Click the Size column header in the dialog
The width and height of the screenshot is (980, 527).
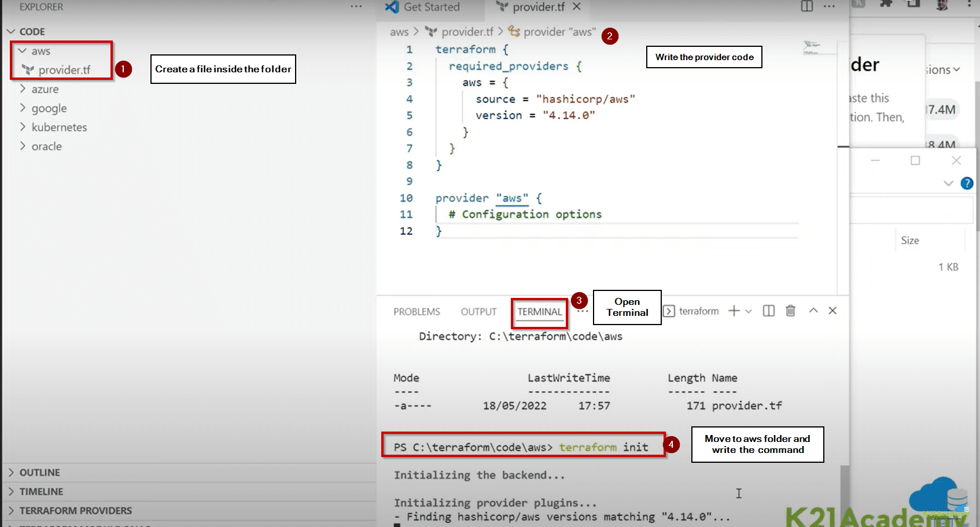tap(910, 239)
